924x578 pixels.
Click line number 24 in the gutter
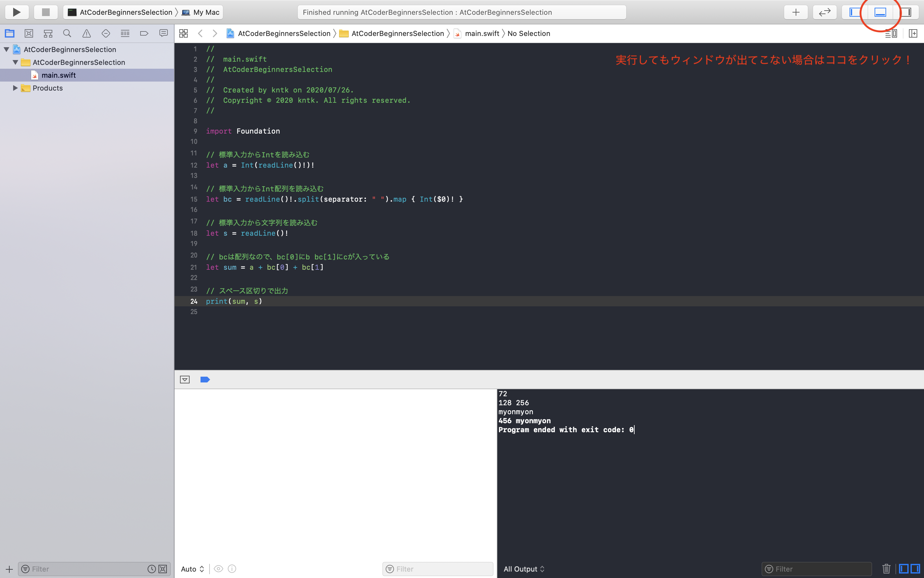click(194, 301)
